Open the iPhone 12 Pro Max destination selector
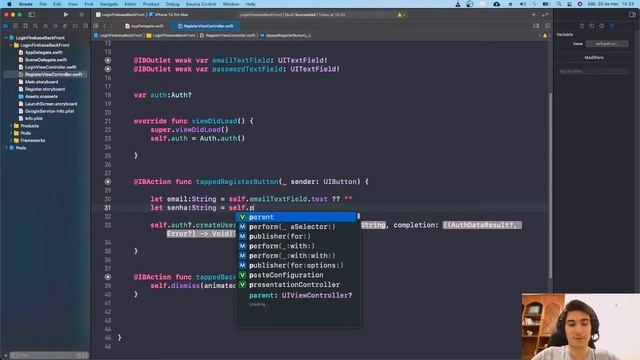 (168, 15)
